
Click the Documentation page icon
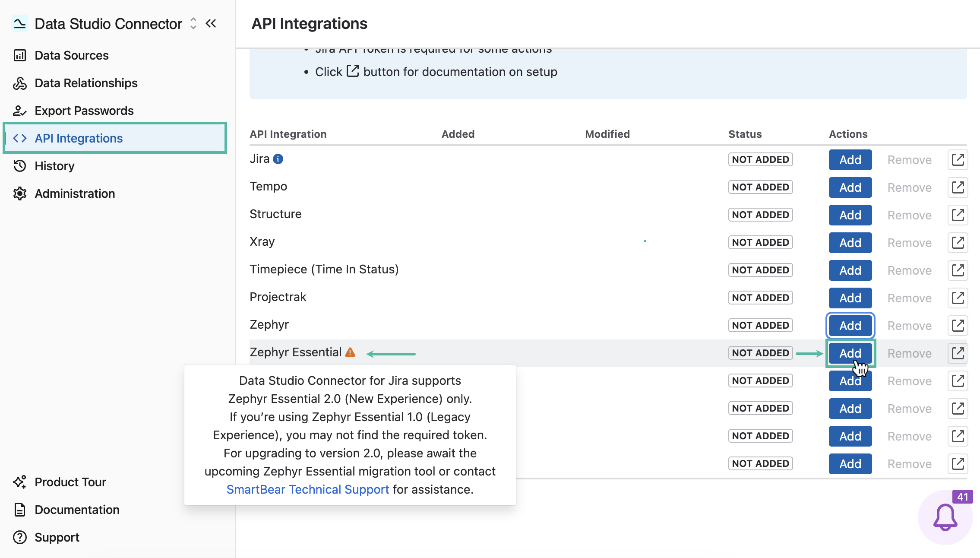click(20, 510)
